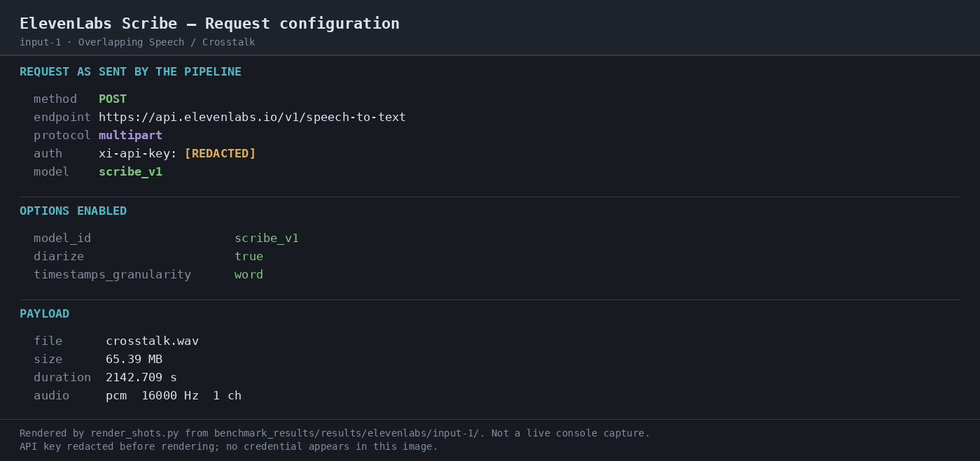This screenshot has width=980, height=461.
Task: Click the REQUEST AS SENT BY THE PIPELINE heading
Action: point(130,71)
